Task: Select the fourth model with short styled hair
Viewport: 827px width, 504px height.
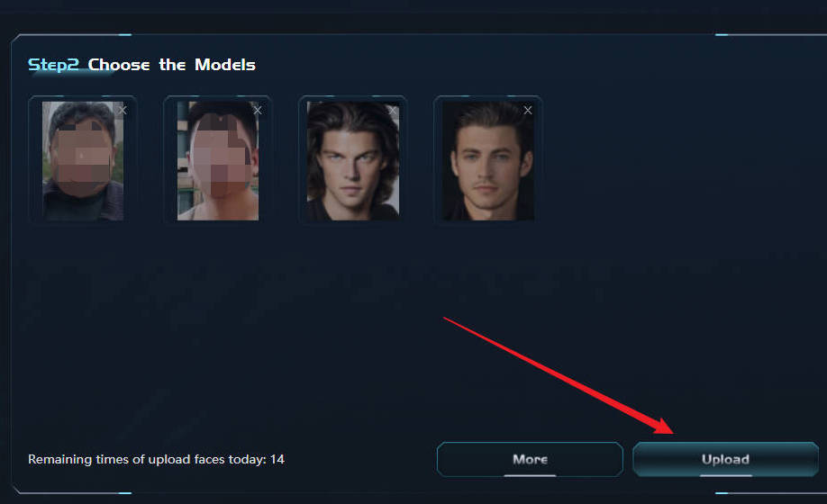Action: [x=488, y=160]
